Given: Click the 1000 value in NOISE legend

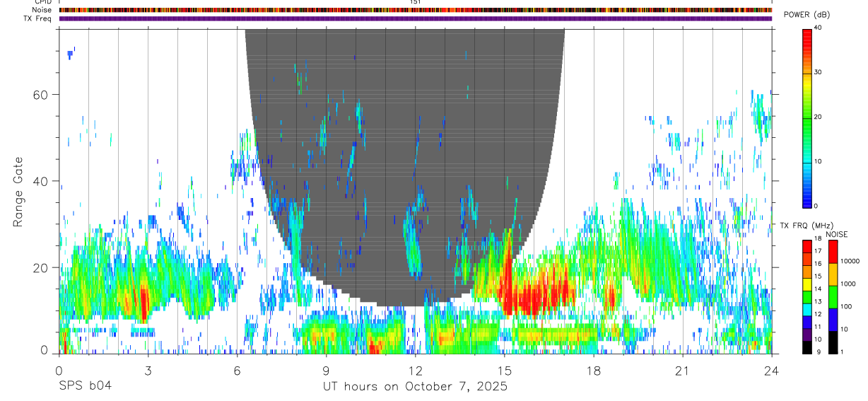Looking at the screenshot, I should click(848, 284).
